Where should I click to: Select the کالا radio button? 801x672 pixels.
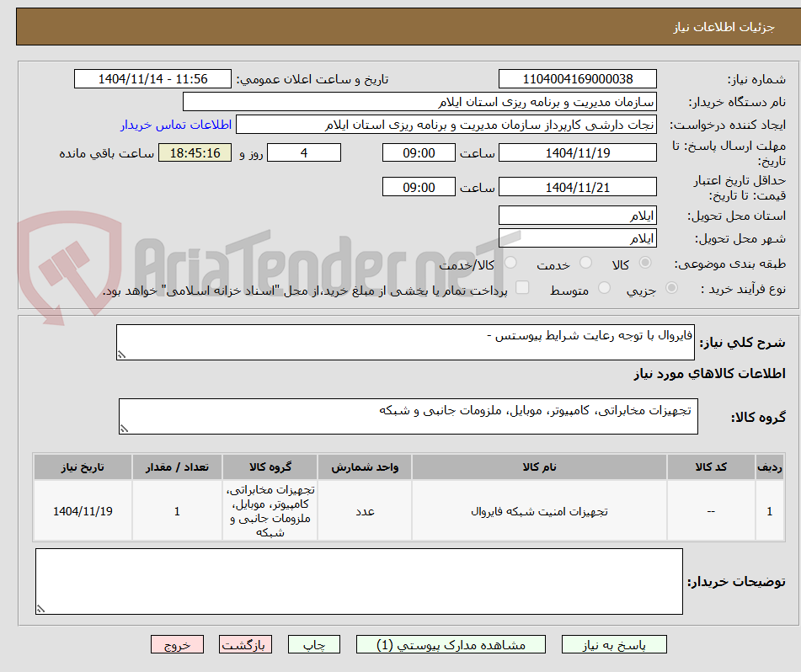(x=645, y=263)
